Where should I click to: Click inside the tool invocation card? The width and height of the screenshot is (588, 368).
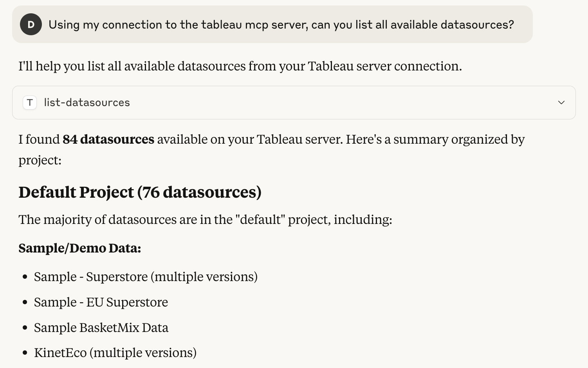pyautogui.click(x=274, y=103)
